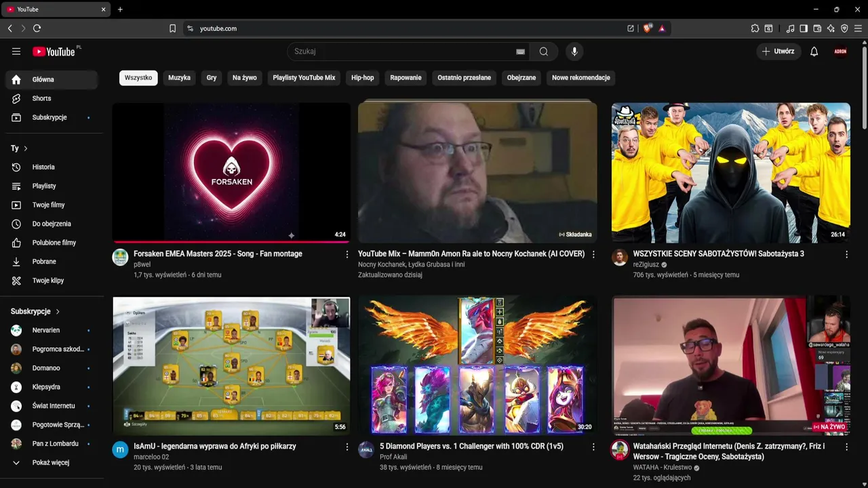Image resolution: width=868 pixels, height=488 pixels.
Task: Click the YouTube logo
Action: point(54,52)
